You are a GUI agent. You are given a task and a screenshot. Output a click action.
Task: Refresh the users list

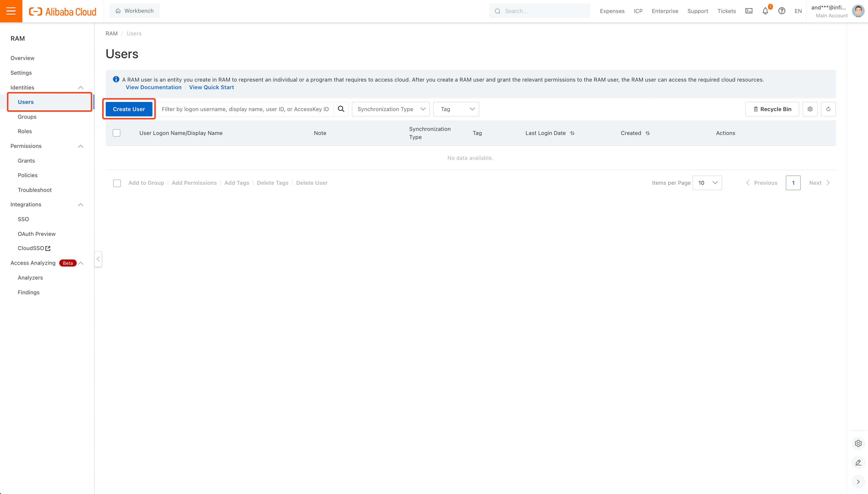[x=828, y=109]
